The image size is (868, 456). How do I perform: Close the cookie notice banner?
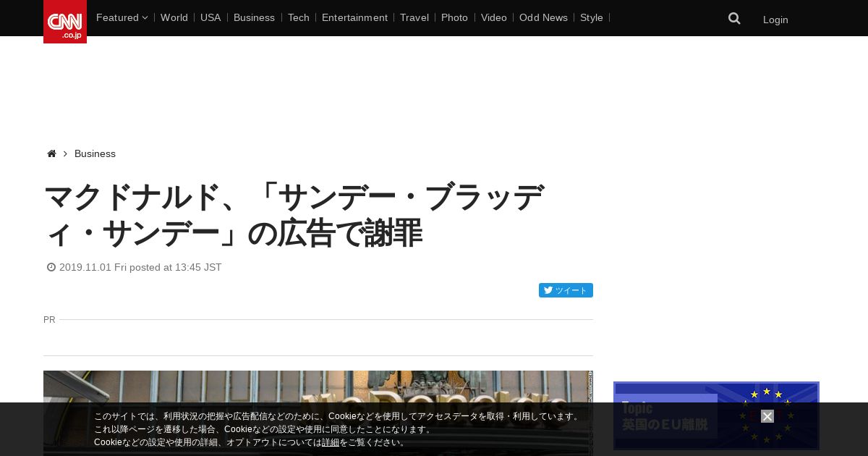[767, 416]
